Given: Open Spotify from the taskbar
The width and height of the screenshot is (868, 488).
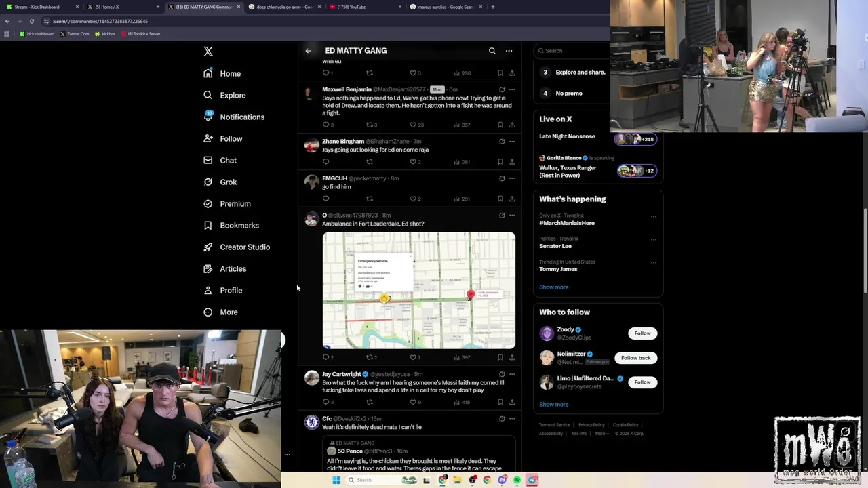Looking at the screenshot, I should pyautogui.click(x=517, y=480).
